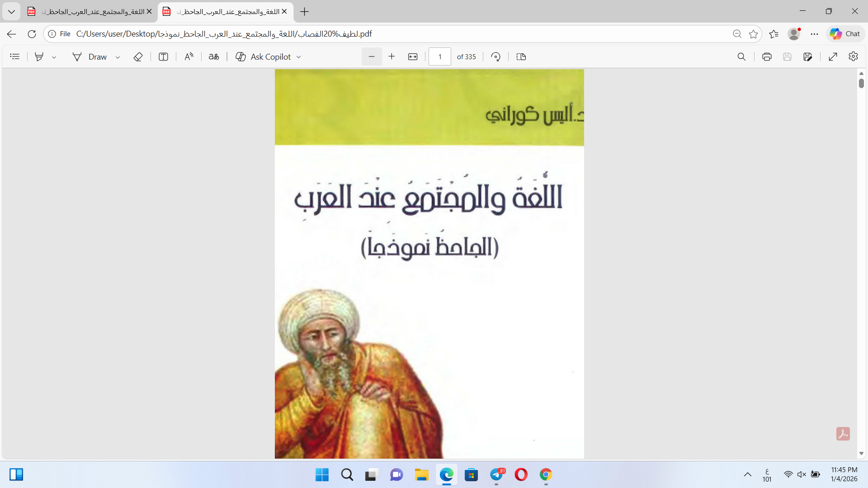Open the Widgets panel icon

[16, 474]
